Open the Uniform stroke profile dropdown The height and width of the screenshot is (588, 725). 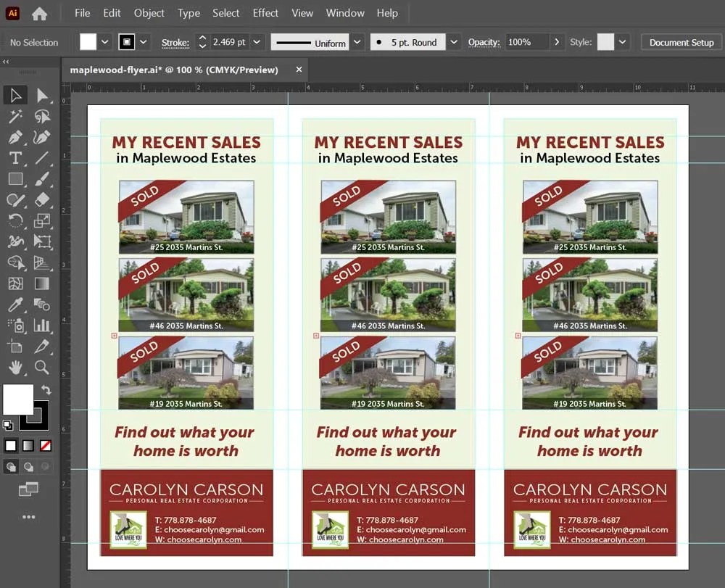pyautogui.click(x=357, y=42)
